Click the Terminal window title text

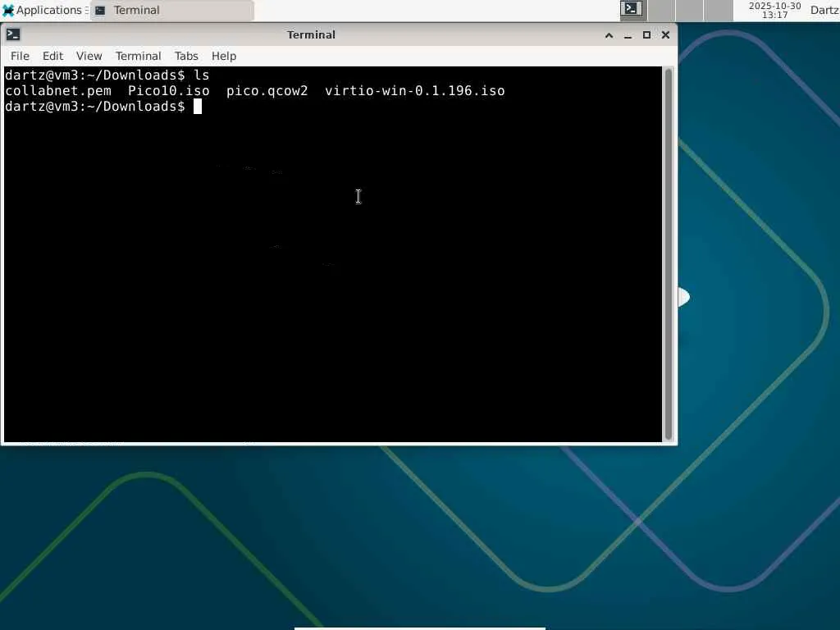[x=311, y=34]
